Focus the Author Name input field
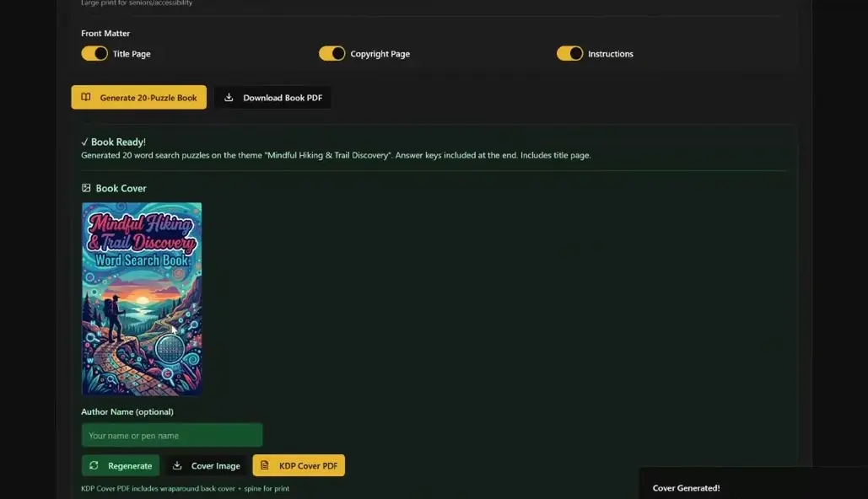This screenshot has width=868, height=499. (x=172, y=436)
